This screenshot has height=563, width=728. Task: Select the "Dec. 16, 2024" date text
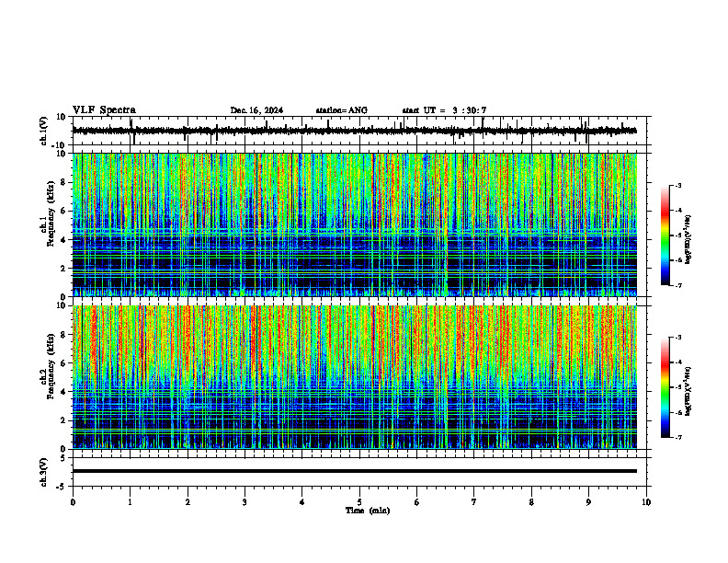tap(256, 110)
